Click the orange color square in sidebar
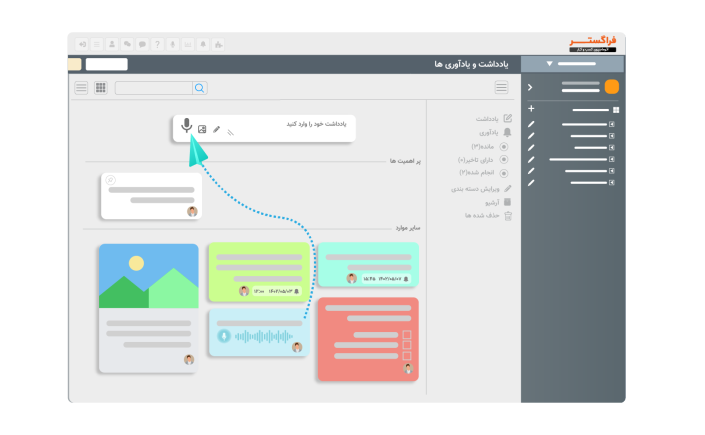Image resolution: width=705 pixels, height=435 pixels. tap(612, 87)
